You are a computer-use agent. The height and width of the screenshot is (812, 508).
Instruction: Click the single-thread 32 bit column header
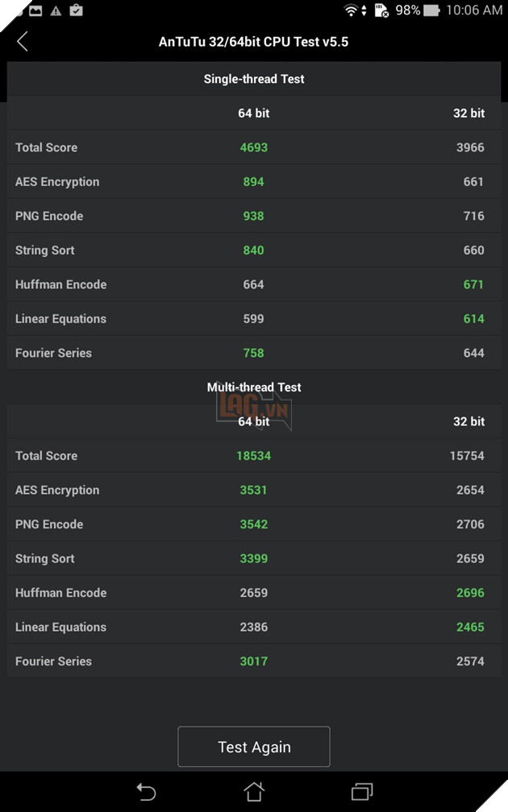pyautogui.click(x=468, y=114)
